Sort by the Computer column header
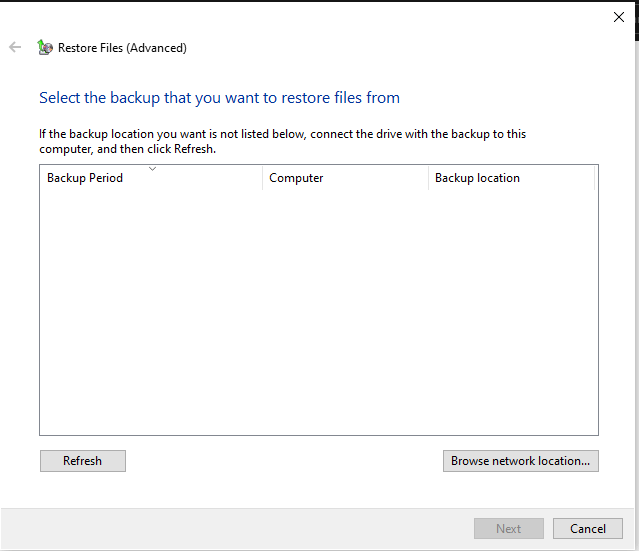Screen dimensions: 639x551 coord(346,178)
